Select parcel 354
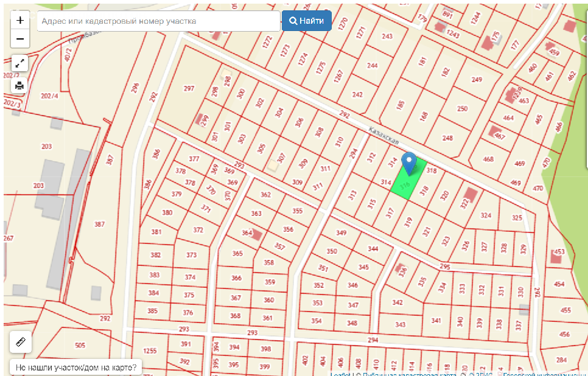The width and height of the screenshot is (588, 376). click(316, 321)
